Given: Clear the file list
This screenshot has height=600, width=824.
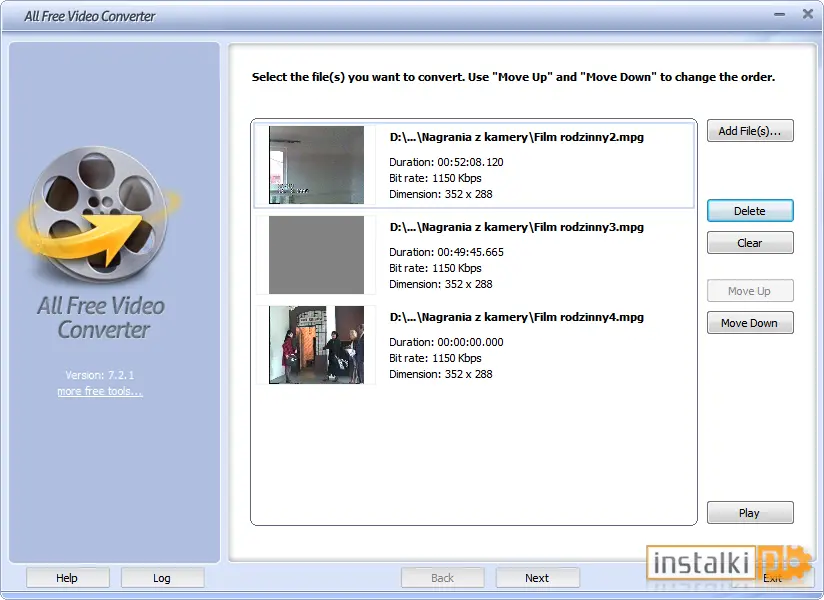Looking at the screenshot, I should pyautogui.click(x=750, y=243).
